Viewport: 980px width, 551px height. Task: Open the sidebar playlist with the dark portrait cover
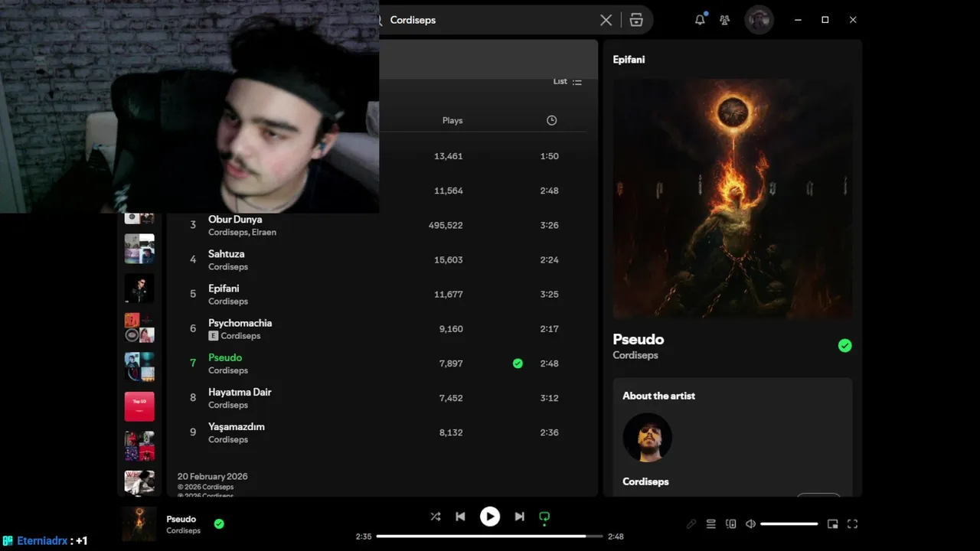(x=139, y=289)
